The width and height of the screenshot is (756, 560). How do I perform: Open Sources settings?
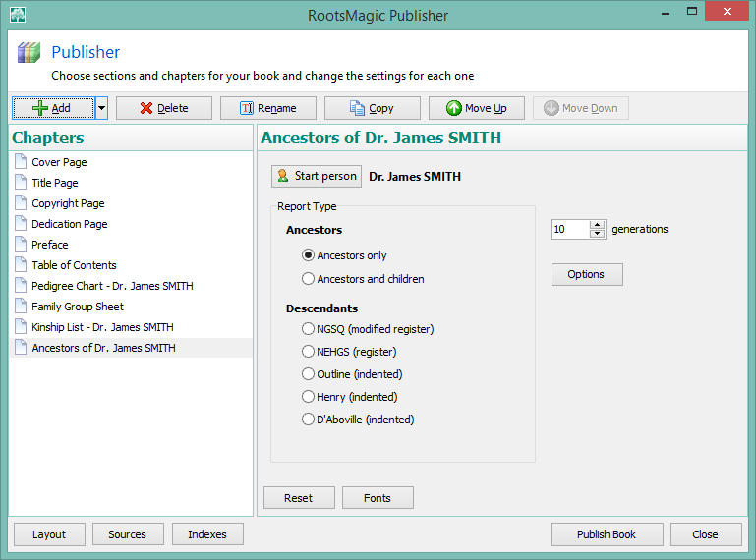[128, 534]
